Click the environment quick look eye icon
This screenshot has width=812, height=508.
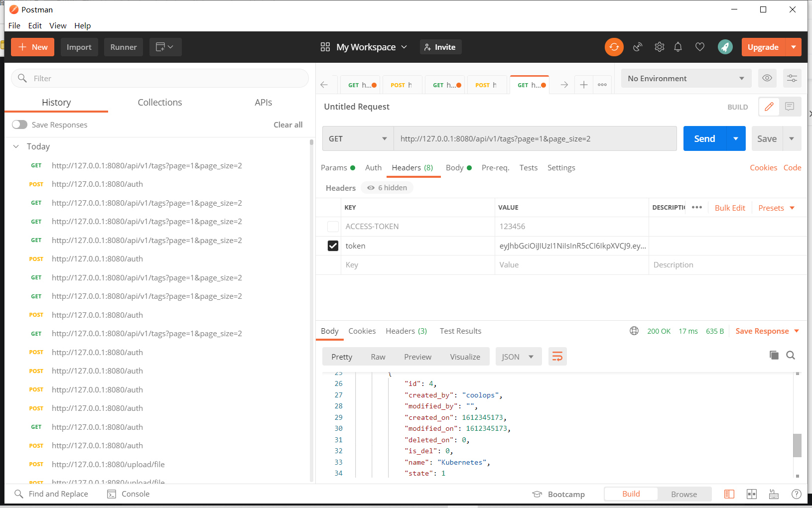tap(767, 78)
